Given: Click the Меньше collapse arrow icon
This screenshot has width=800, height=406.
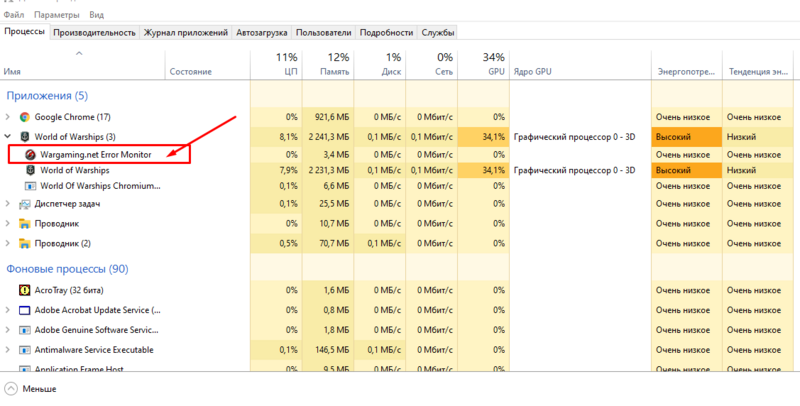Looking at the screenshot, I should pos(12,389).
